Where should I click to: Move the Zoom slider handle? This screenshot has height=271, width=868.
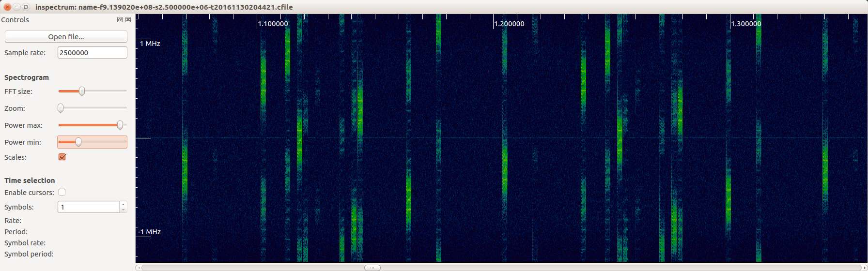coord(61,108)
